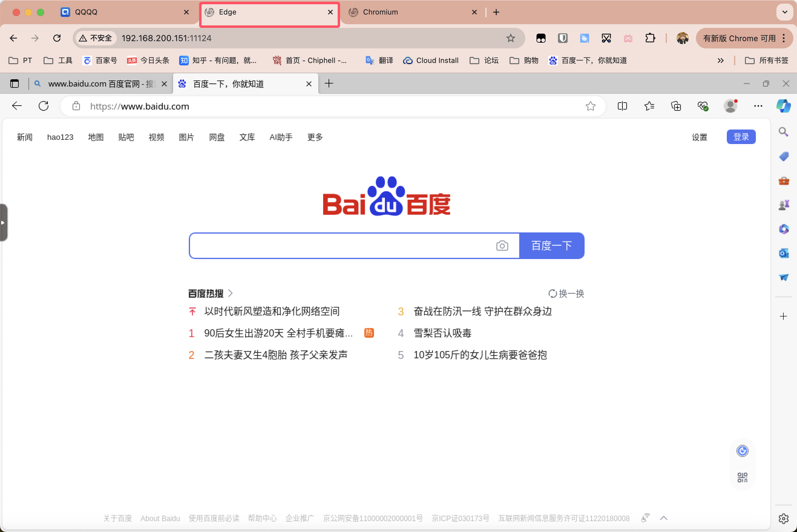Open new Chrome tab plus button

click(x=496, y=12)
